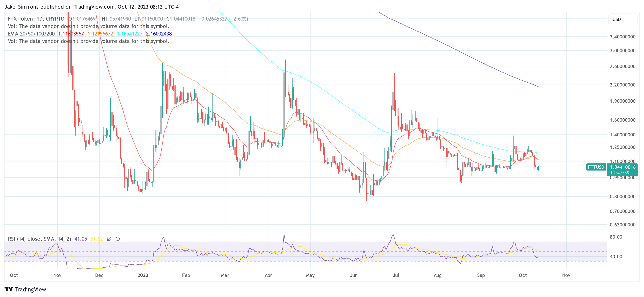Click the blue EMA 200 value 2.16002438

point(159,34)
